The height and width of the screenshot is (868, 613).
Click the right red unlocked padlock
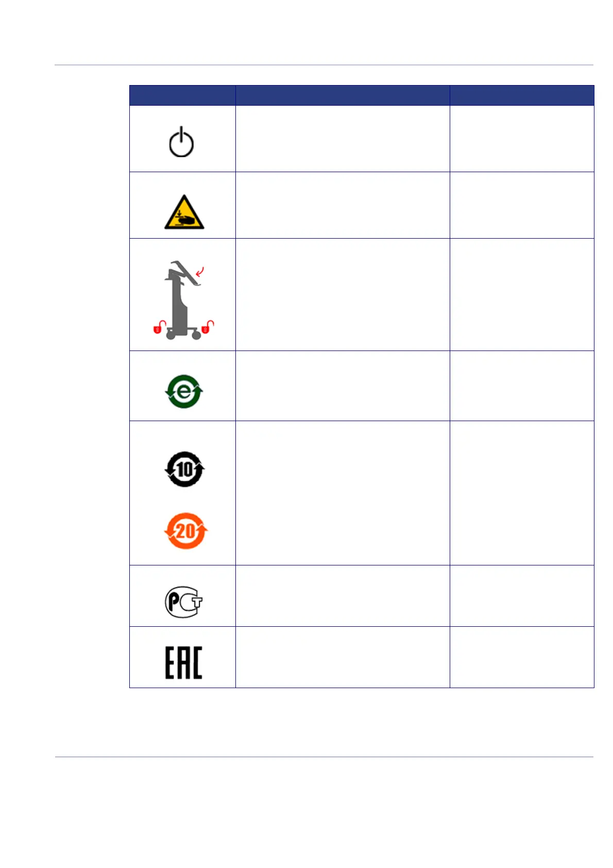click(x=208, y=327)
